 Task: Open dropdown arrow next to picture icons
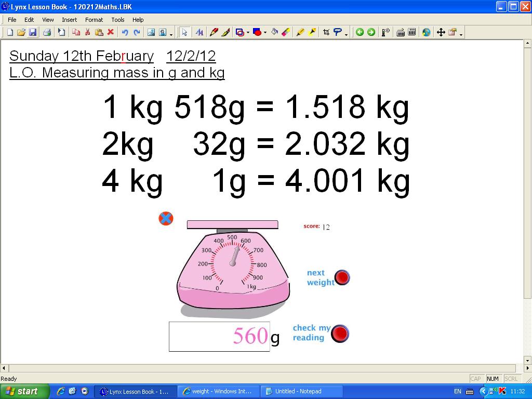[171, 34]
